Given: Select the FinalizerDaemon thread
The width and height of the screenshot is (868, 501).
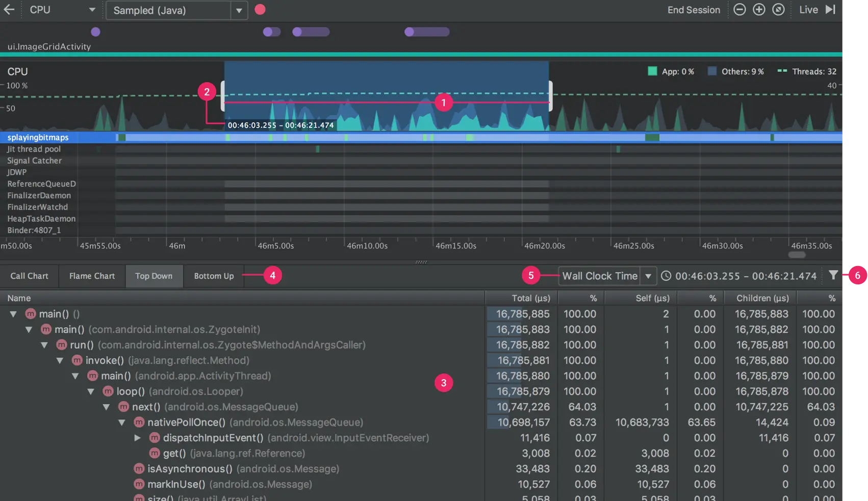Looking at the screenshot, I should click(x=421, y=195).
